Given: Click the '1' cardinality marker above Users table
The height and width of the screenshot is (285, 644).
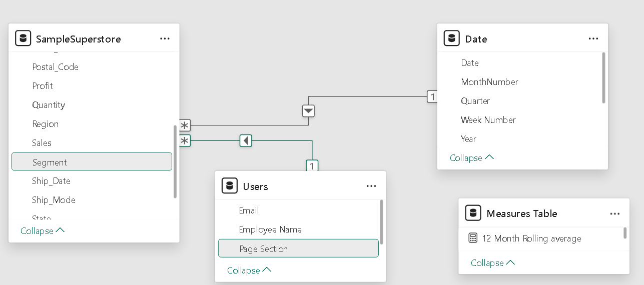Looking at the screenshot, I should pyautogui.click(x=312, y=165).
